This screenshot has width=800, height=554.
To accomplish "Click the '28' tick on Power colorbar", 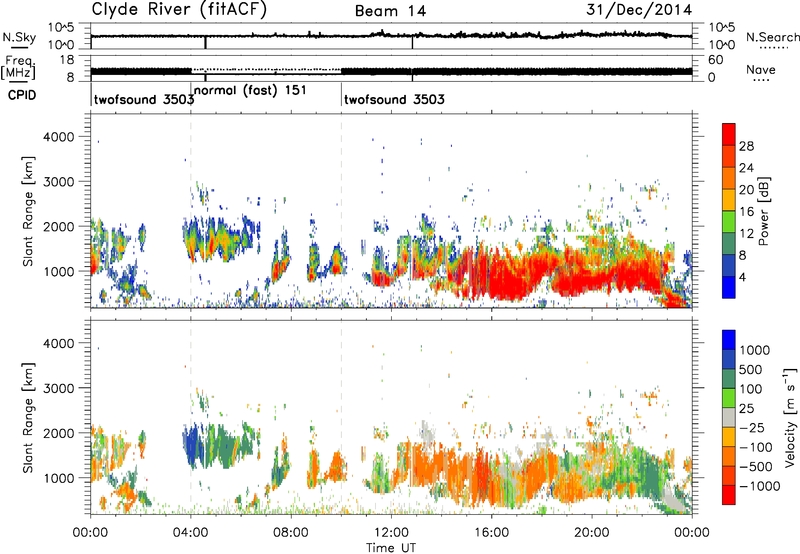I will (746, 146).
